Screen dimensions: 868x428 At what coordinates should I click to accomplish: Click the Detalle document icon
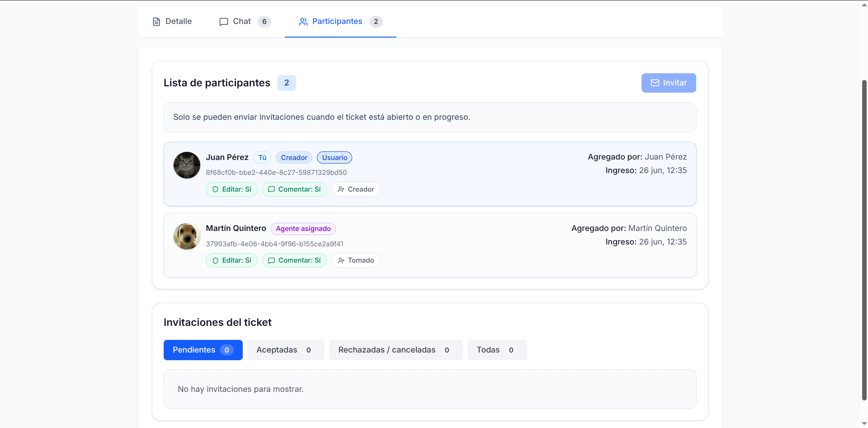[156, 22]
